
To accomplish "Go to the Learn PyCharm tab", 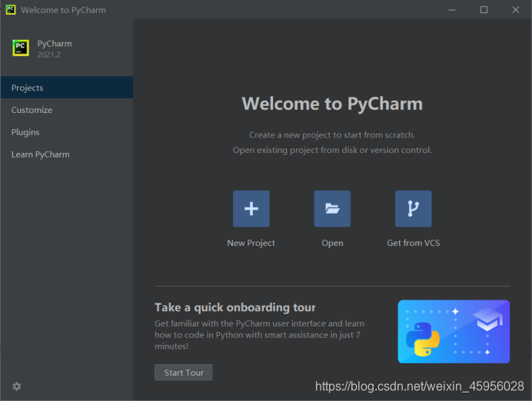I will 67,154.
